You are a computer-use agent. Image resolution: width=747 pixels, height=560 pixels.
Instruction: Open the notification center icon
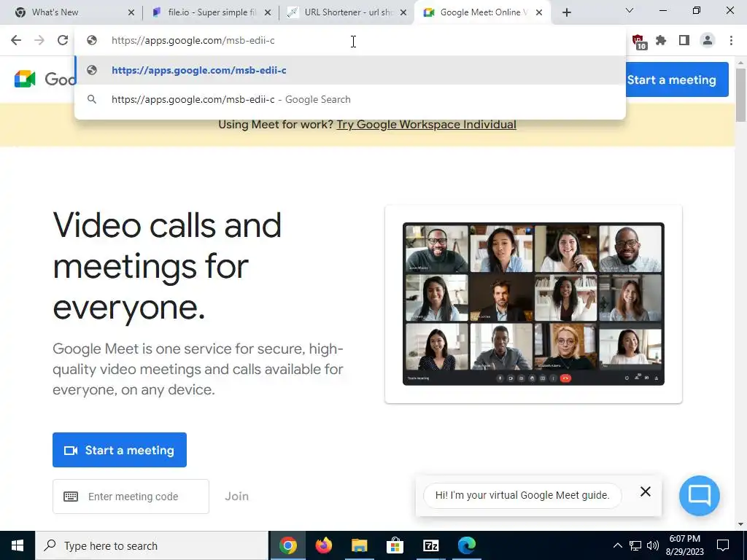tap(723, 545)
